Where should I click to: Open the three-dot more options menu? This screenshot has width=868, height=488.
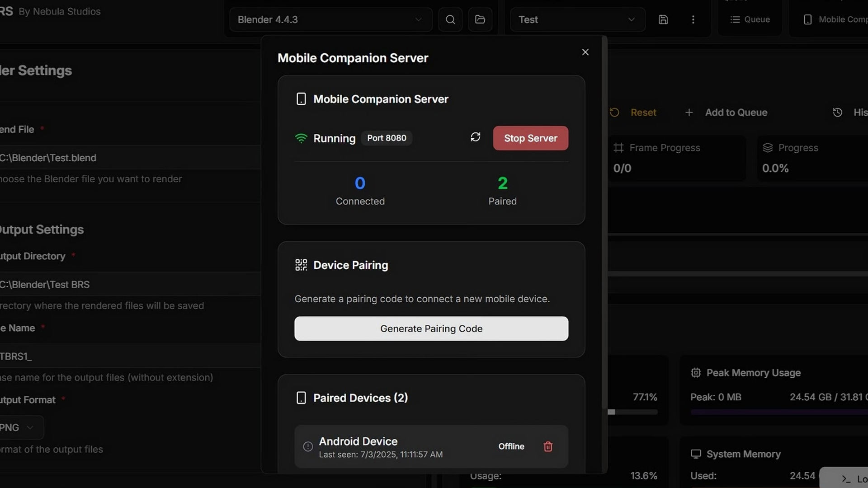[x=693, y=19]
